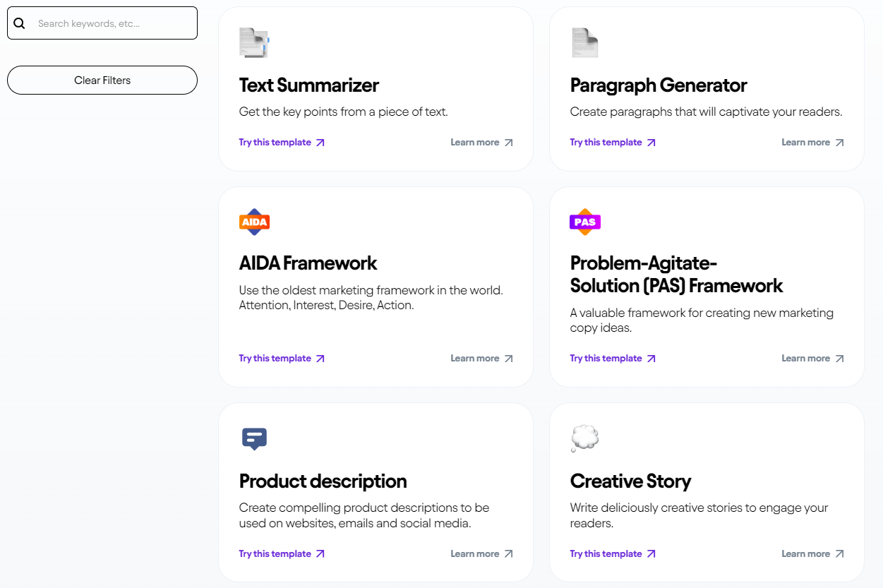
Task: Click the Paragraph Generator page icon
Action: [584, 43]
